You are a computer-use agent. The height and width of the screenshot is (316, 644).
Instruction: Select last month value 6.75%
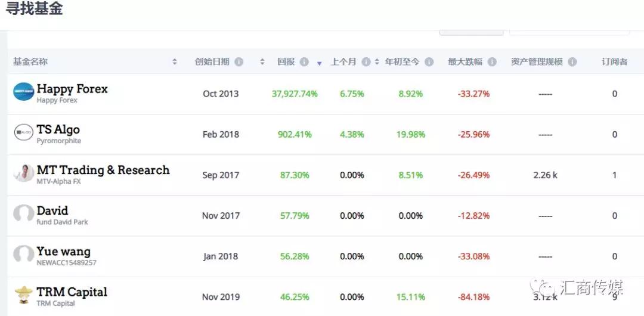(x=352, y=94)
